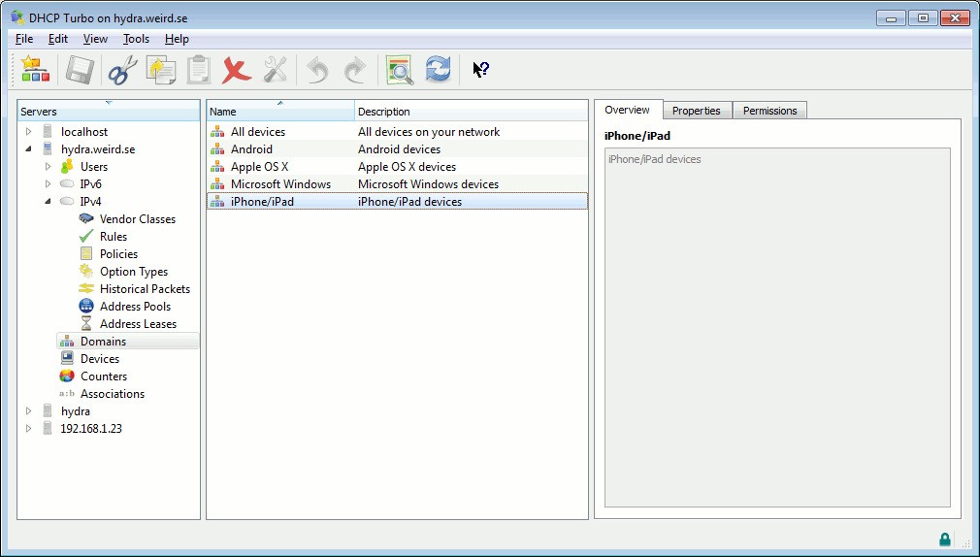Open the Counters tree node
Screen dimensions: 980x557
[x=104, y=377]
